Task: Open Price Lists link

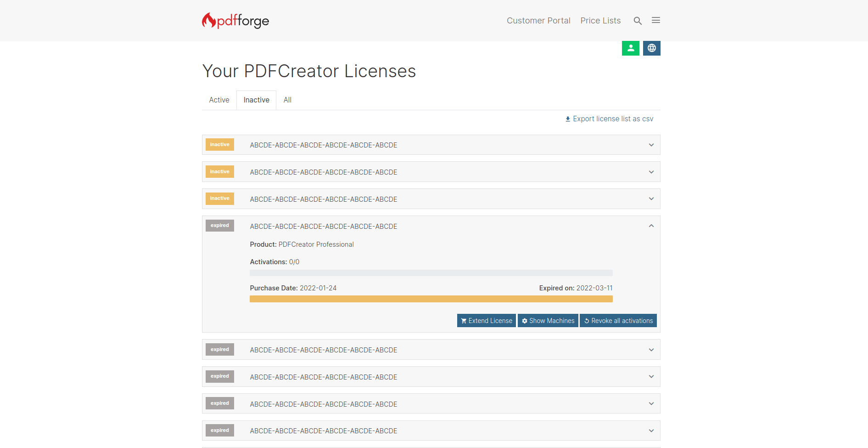Action: coord(600,21)
